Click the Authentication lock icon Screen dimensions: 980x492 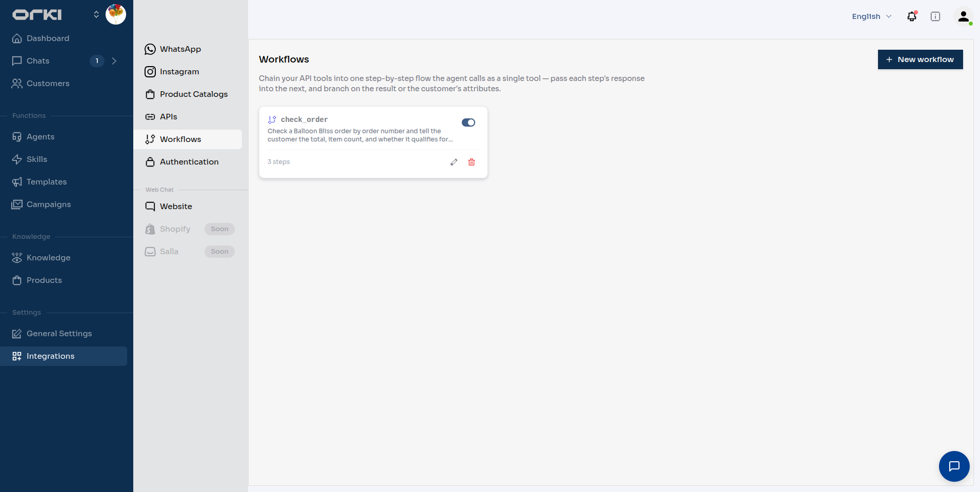coord(150,162)
